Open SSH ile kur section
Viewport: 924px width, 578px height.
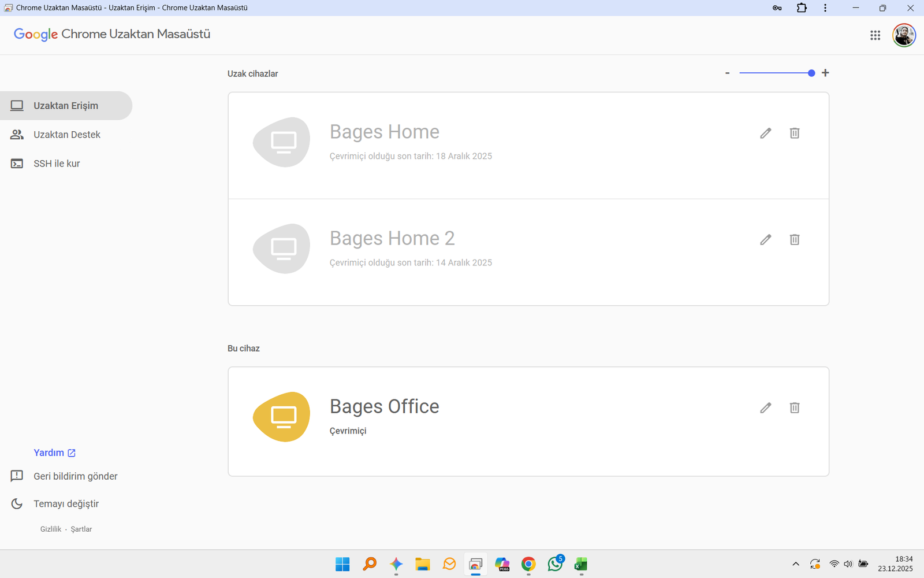point(57,164)
